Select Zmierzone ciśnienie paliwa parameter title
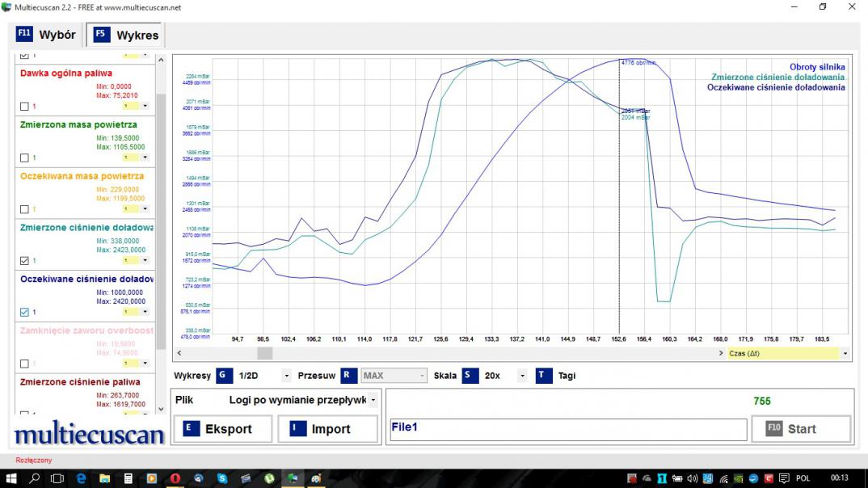The image size is (868, 488). pyautogui.click(x=80, y=382)
